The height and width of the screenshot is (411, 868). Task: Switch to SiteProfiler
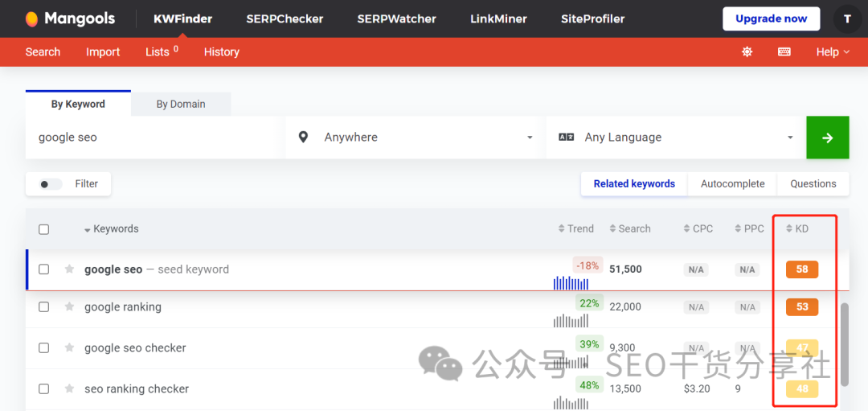tap(592, 18)
